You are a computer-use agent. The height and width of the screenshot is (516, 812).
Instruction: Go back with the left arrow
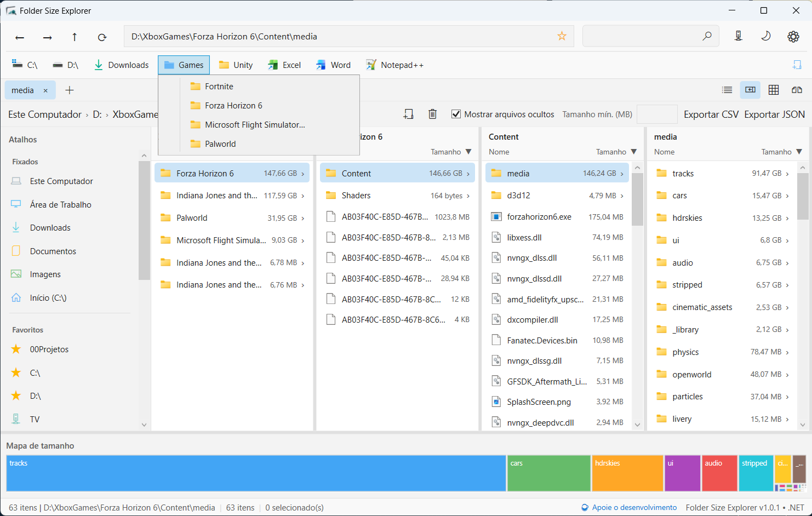[x=20, y=37]
